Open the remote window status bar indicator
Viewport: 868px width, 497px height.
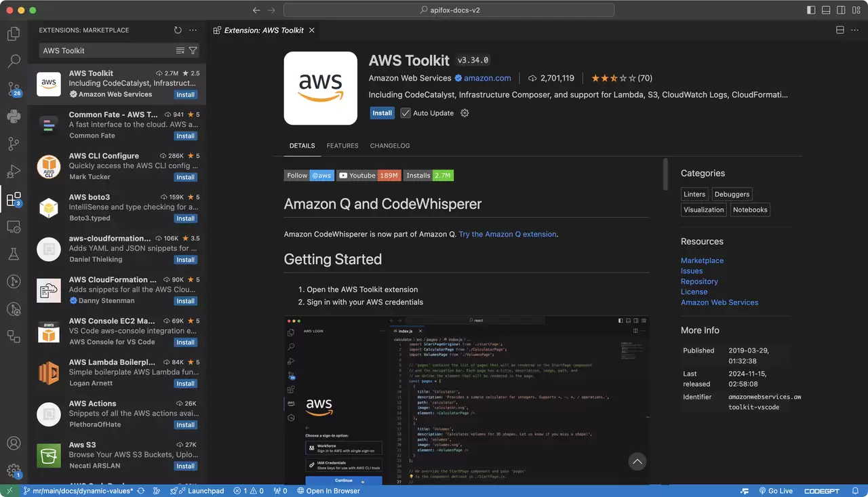(x=9, y=491)
